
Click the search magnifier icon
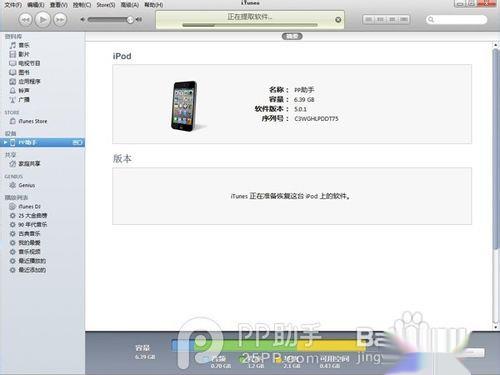(431, 20)
